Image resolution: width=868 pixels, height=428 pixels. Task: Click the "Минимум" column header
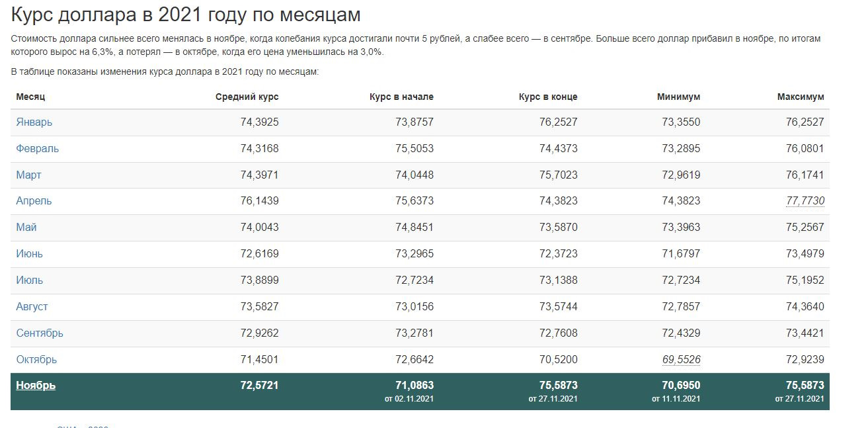(678, 97)
